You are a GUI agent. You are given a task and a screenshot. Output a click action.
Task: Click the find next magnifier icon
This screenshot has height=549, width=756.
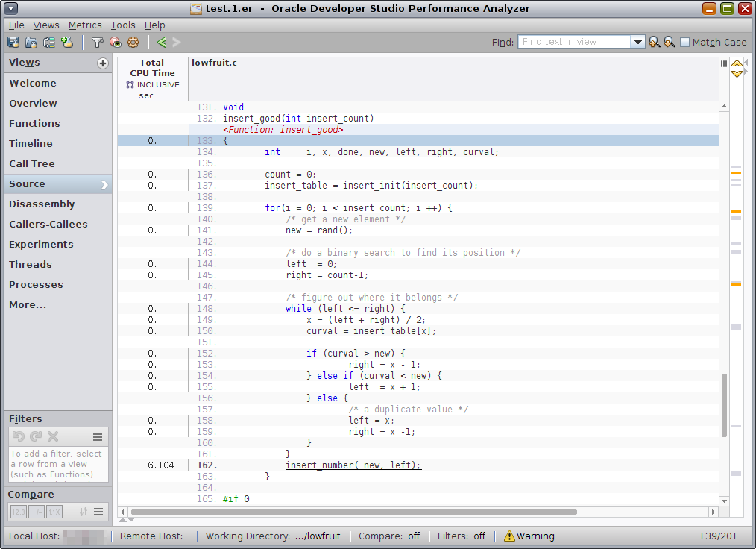pyautogui.click(x=670, y=43)
